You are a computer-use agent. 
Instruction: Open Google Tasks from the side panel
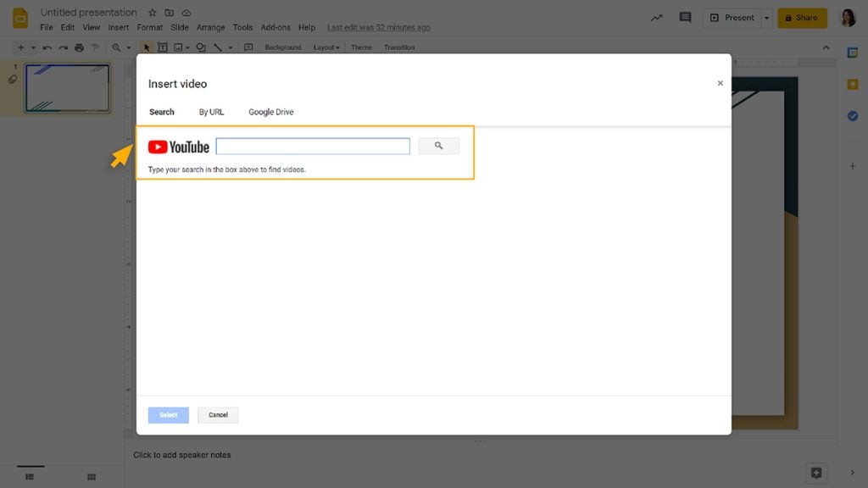[853, 116]
